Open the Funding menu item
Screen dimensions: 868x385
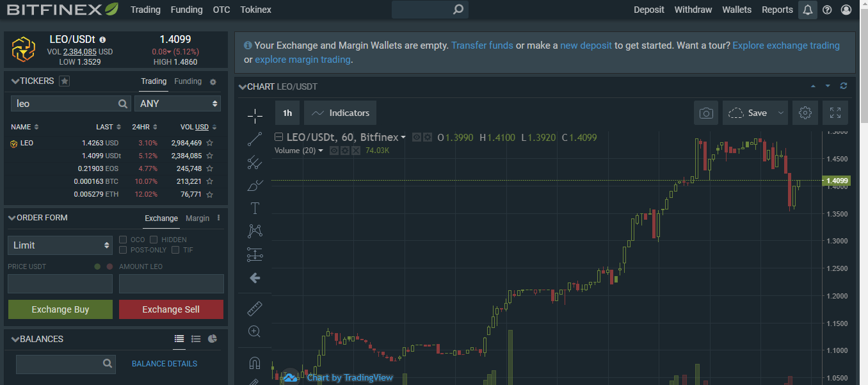[186, 10]
